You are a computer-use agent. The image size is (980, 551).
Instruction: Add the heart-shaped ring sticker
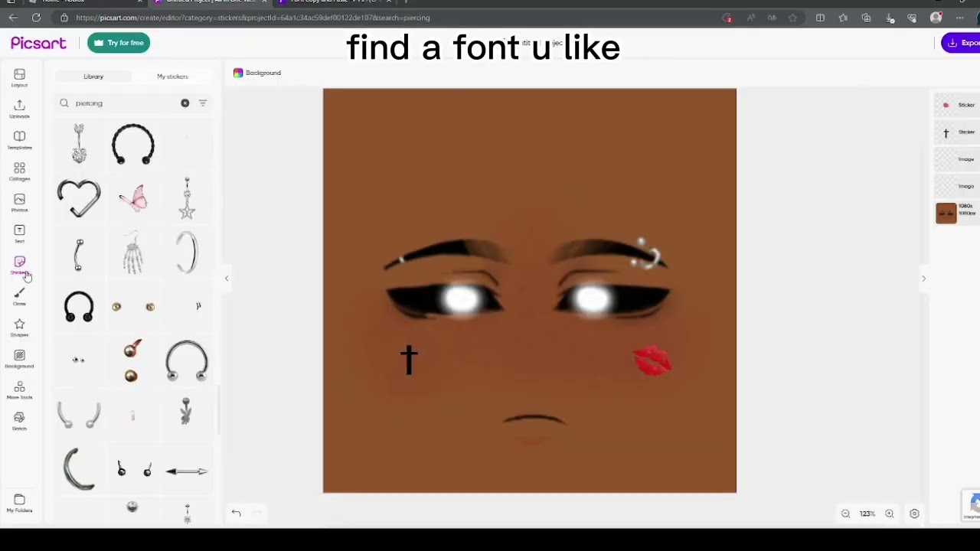coord(79,198)
